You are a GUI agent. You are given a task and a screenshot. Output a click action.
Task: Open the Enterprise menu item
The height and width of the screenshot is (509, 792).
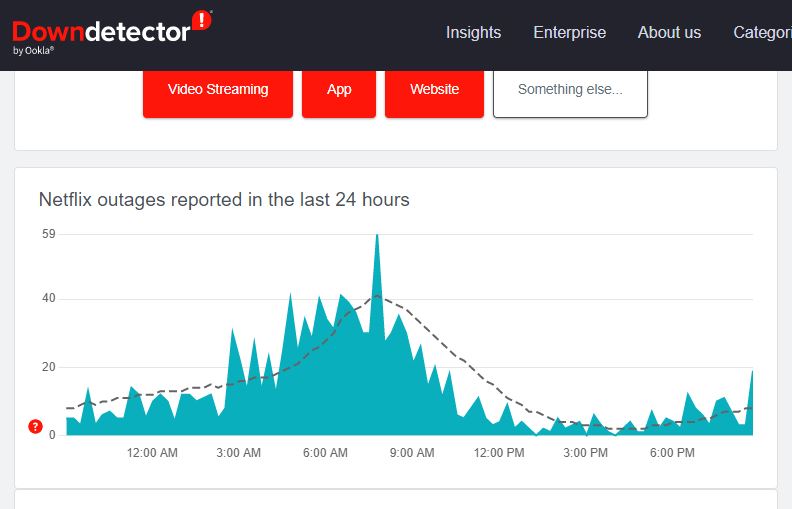pyautogui.click(x=569, y=32)
